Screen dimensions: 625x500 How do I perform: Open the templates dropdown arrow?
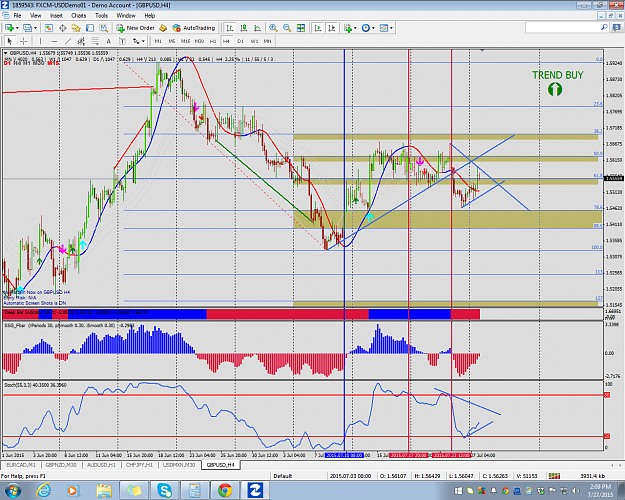(391, 28)
